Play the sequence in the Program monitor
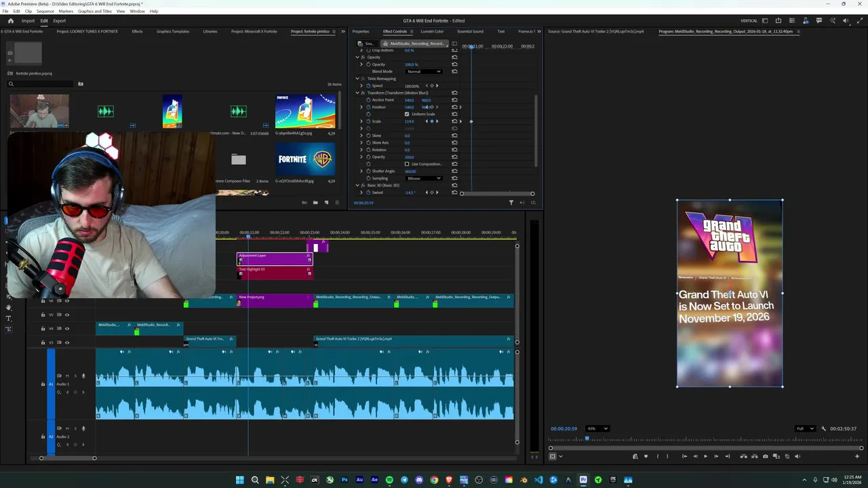 coord(705,456)
